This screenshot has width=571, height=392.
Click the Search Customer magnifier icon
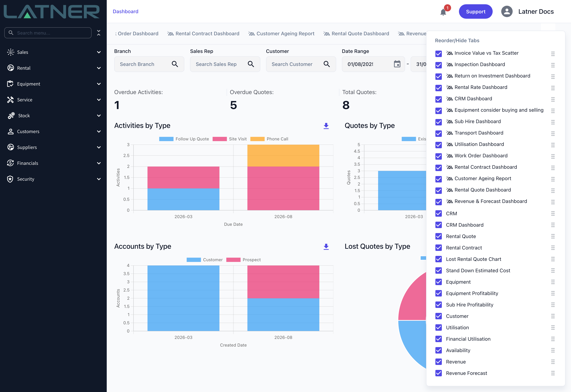pos(327,64)
